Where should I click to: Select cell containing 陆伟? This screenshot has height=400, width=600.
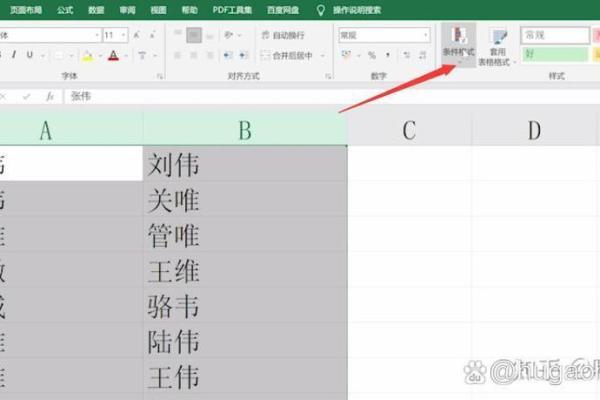(x=245, y=341)
